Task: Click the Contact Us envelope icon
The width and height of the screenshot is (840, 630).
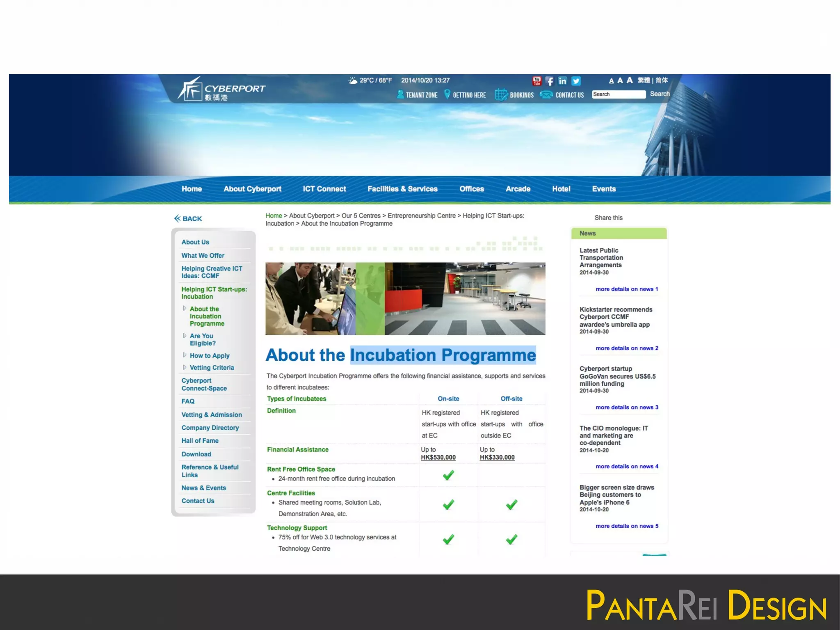Action: [546, 94]
